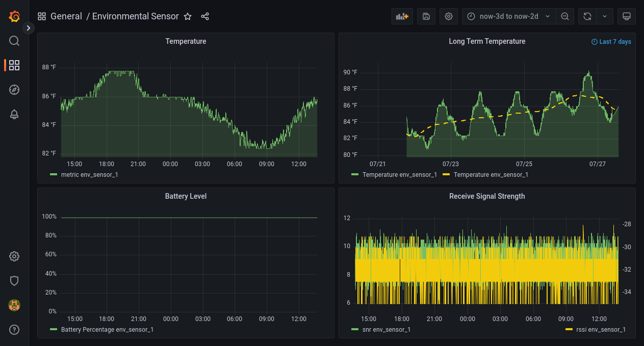The image size is (644, 346).
Task: Open the Temperature panel title menu
Action: point(186,41)
